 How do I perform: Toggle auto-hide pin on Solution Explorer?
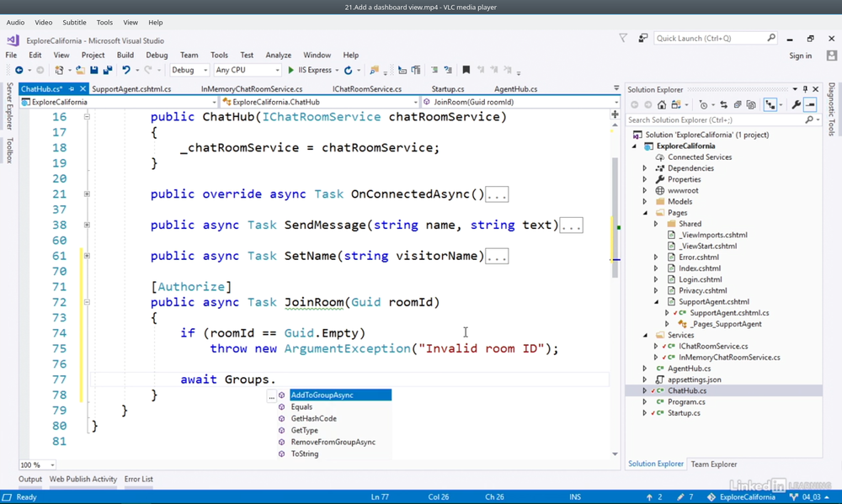[805, 89]
